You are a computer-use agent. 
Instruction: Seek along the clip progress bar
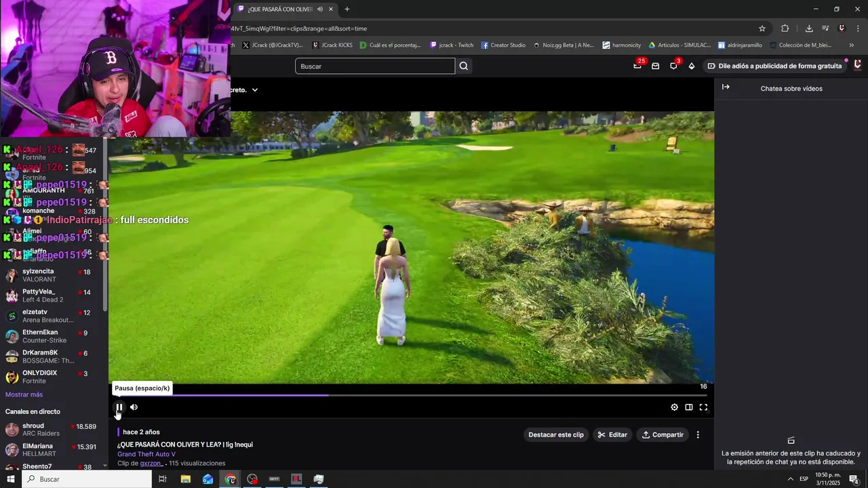[x=411, y=395]
